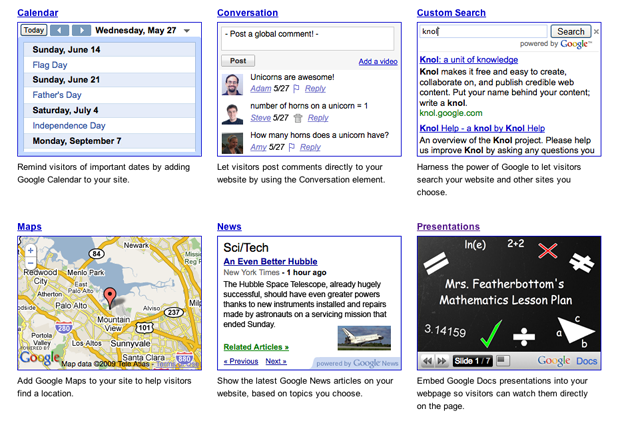Image resolution: width=630 pixels, height=425 pixels.
Task: Open the News heading link
Action: click(229, 227)
